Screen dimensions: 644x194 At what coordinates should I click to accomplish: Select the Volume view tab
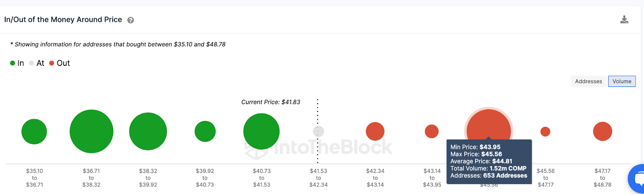coord(622,81)
